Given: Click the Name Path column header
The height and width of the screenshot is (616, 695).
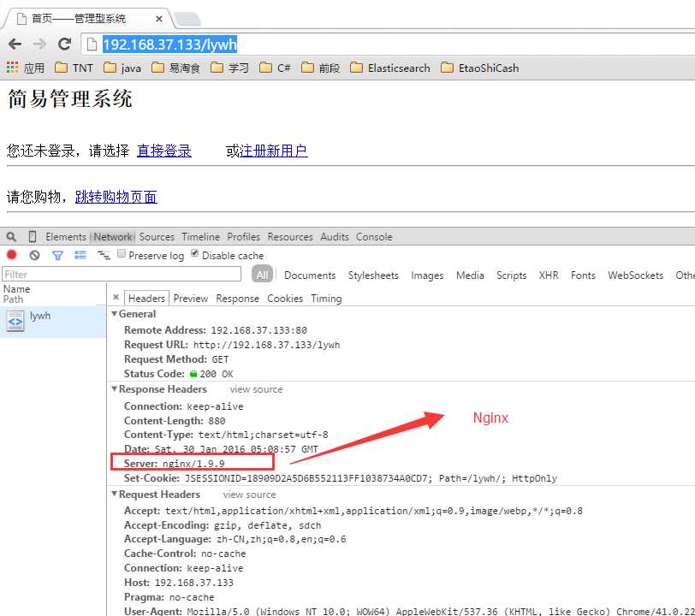Looking at the screenshot, I should (53, 293).
